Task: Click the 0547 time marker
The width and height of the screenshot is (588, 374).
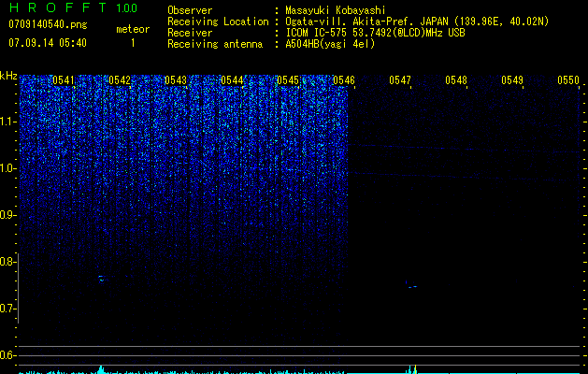Action: [x=400, y=80]
